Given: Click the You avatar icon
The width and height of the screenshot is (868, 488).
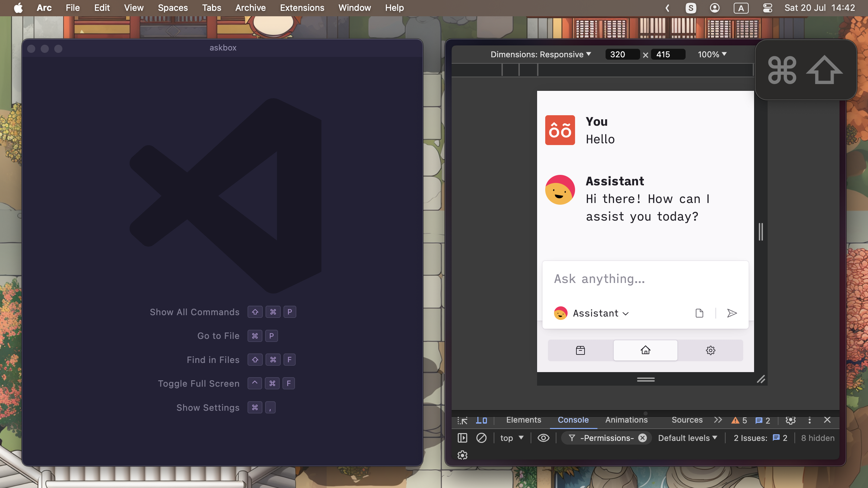Looking at the screenshot, I should [x=560, y=130].
